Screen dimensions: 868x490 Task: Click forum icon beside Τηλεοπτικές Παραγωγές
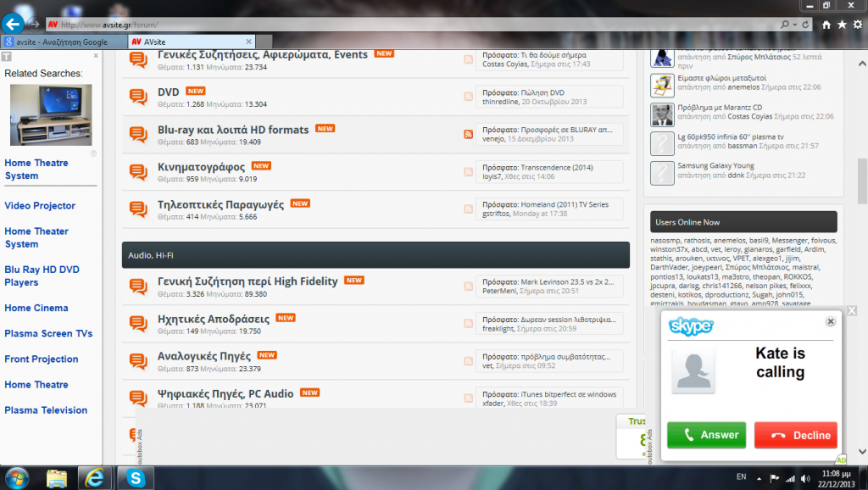point(138,209)
